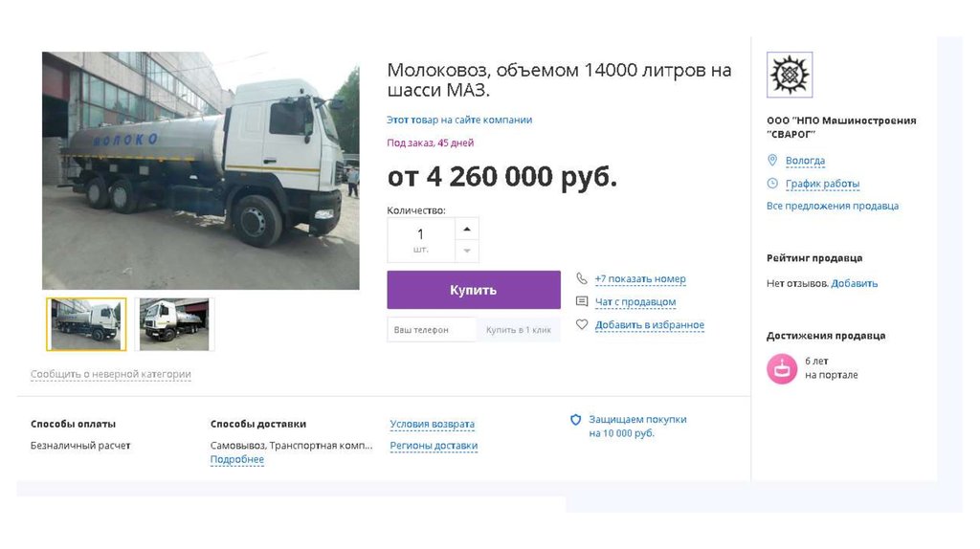Click the purple Купить button
Image resolution: width=980 pixels, height=549 pixels.
pos(474,290)
